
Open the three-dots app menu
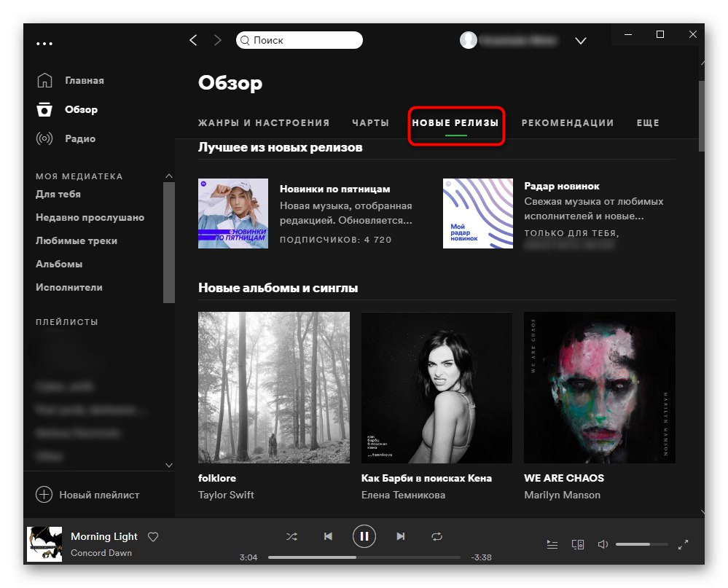point(44,44)
